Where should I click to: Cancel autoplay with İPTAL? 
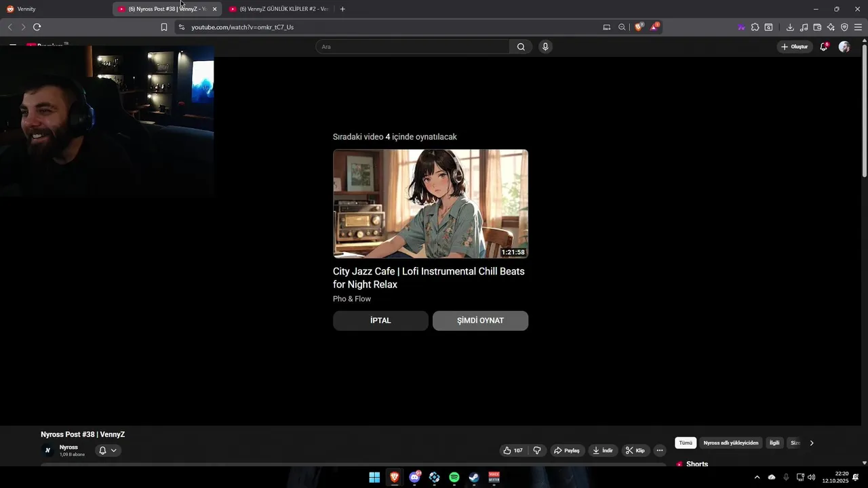(x=380, y=321)
